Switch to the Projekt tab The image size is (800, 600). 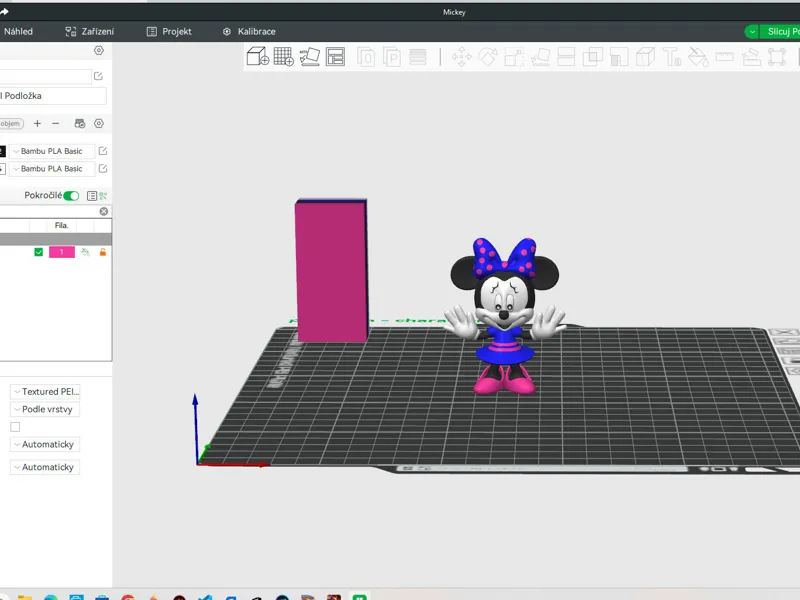169,32
